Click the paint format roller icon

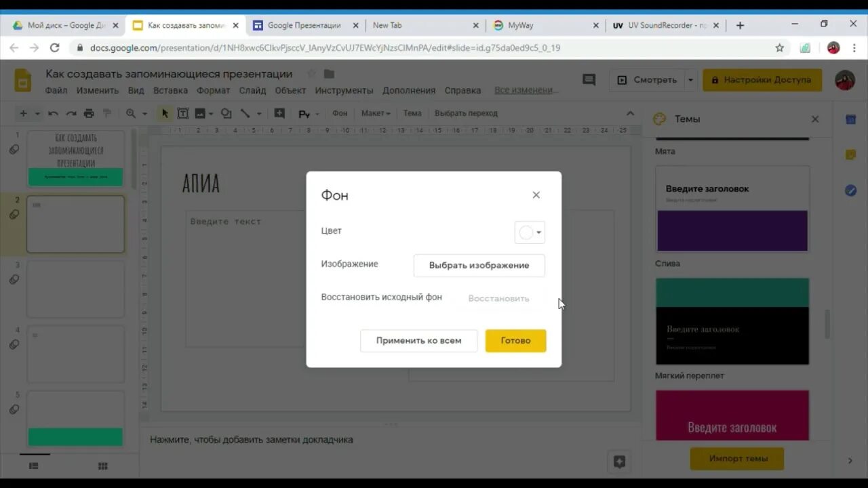106,114
